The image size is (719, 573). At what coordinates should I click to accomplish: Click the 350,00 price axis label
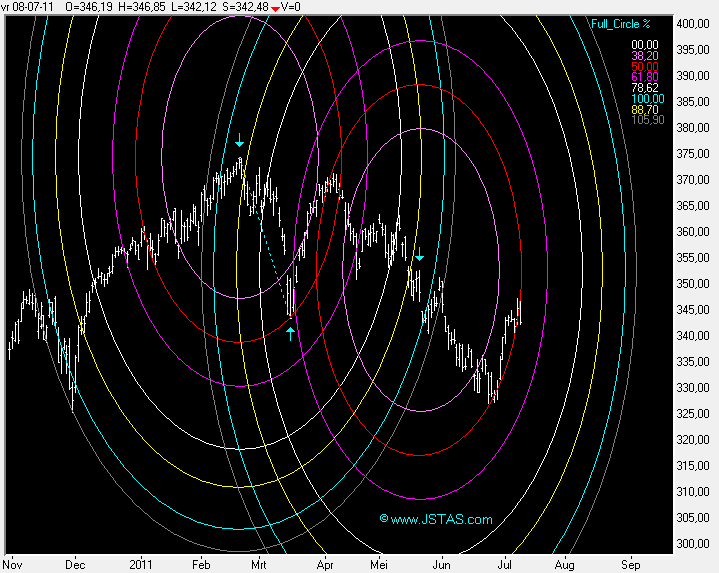tap(691, 283)
